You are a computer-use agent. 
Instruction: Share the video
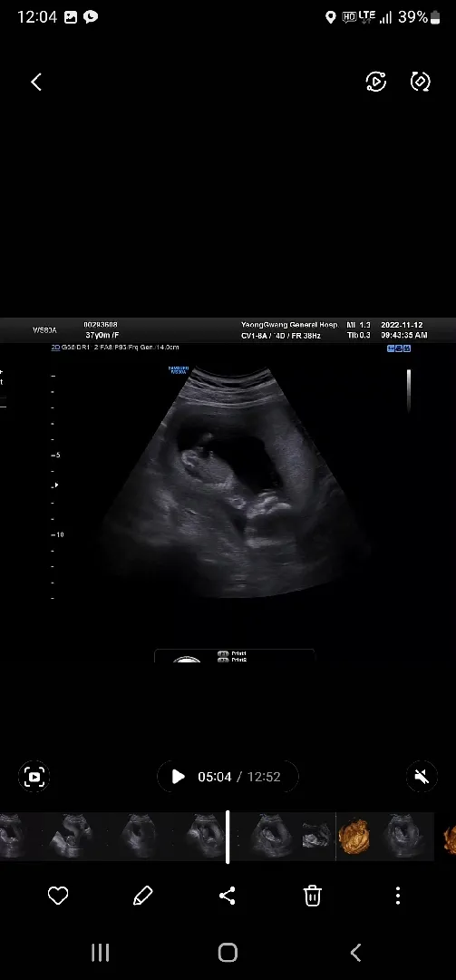[x=228, y=897]
